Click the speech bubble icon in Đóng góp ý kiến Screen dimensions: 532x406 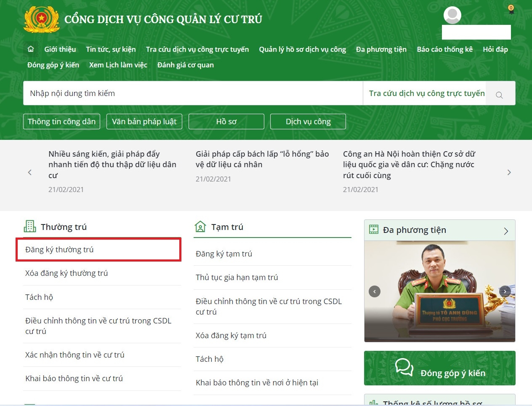(404, 367)
